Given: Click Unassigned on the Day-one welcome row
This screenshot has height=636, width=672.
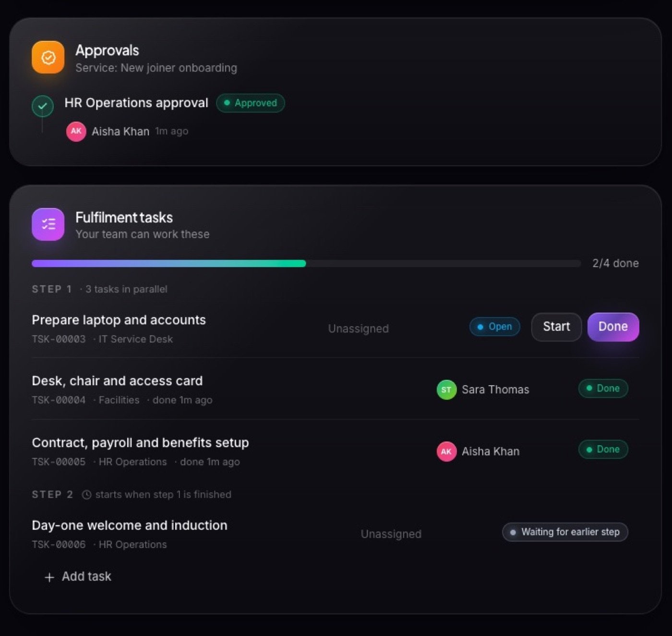Looking at the screenshot, I should click(x=391, y=534).
